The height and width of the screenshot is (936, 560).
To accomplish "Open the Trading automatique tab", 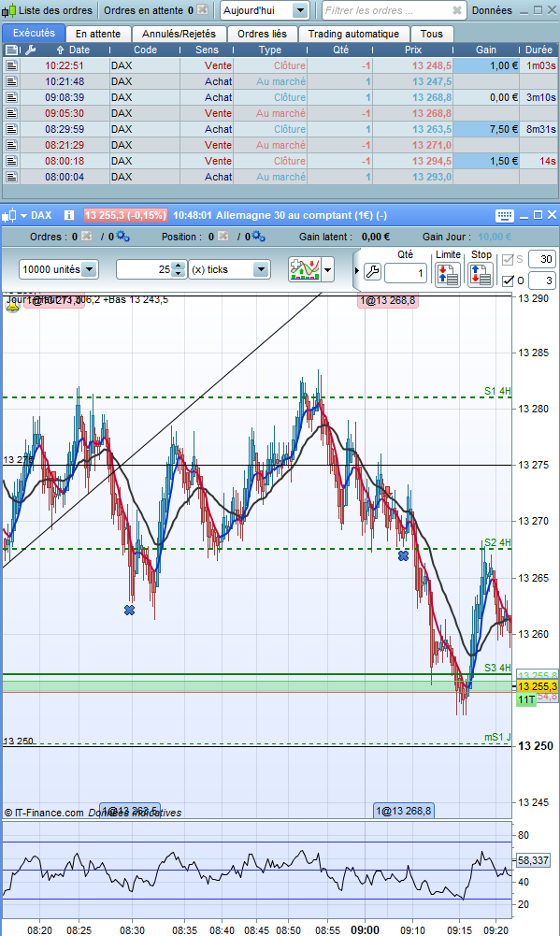I will [353, 34].
